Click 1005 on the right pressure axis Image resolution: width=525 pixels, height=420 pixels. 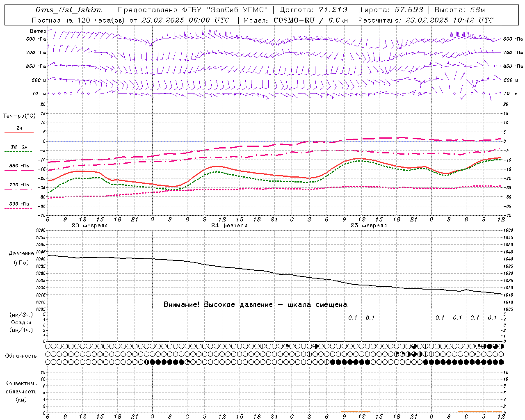click(x=508, y=309)
